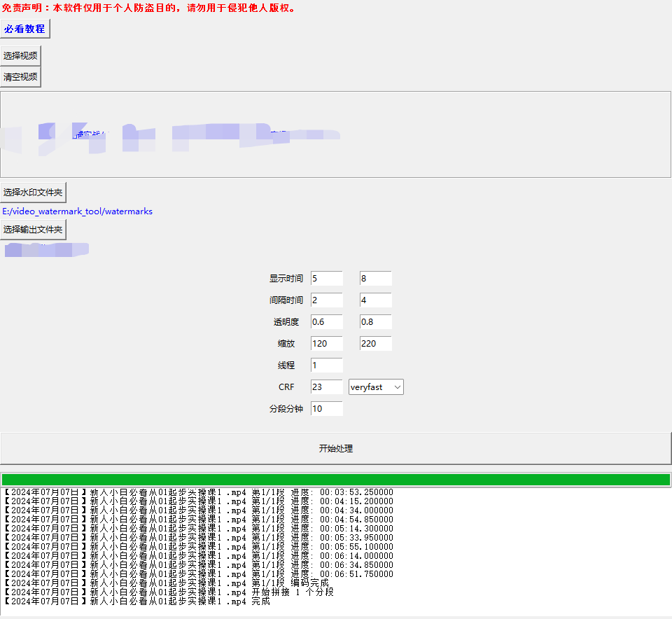Click the green progress bar

335,480
